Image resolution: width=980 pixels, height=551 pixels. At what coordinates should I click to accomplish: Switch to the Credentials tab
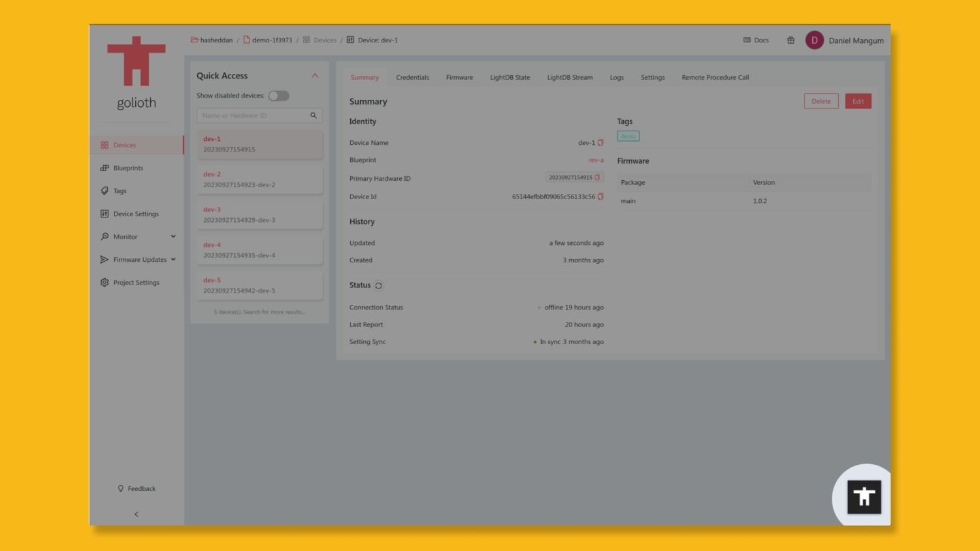coord(412,77)
